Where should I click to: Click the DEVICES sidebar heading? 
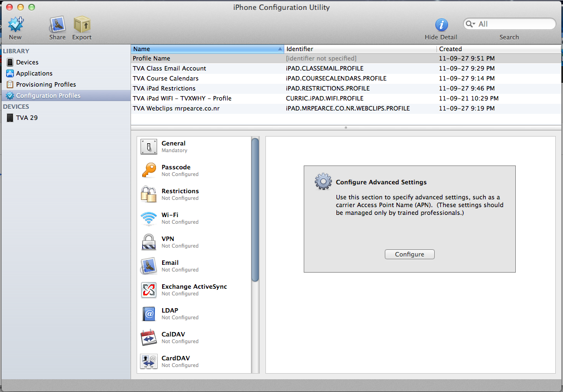16,107
